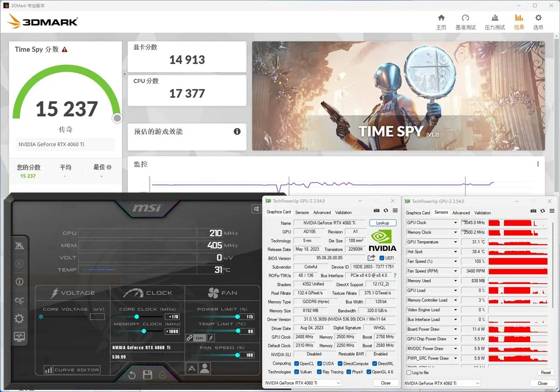Click BIOS export share icon in GPU-Z

(371, 258)
